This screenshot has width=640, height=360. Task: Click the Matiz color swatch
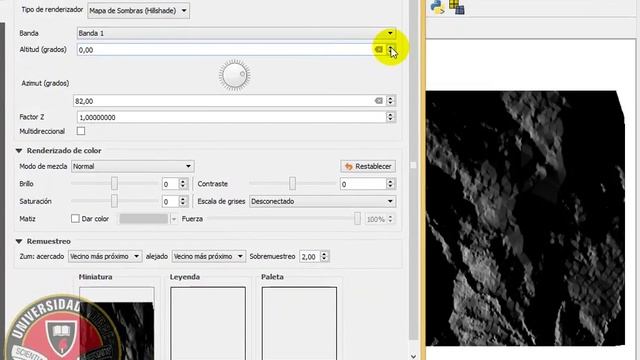pos(144,219)
